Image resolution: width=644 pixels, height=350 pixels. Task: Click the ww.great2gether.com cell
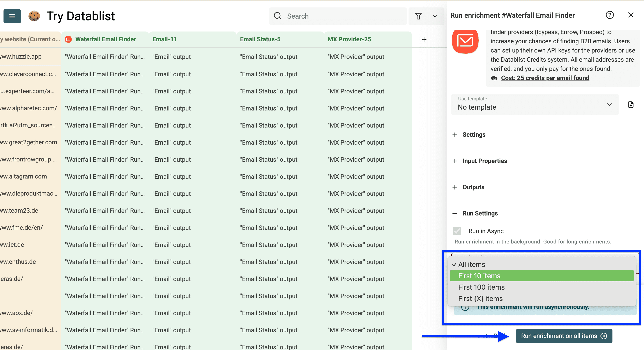pos(30,142)
